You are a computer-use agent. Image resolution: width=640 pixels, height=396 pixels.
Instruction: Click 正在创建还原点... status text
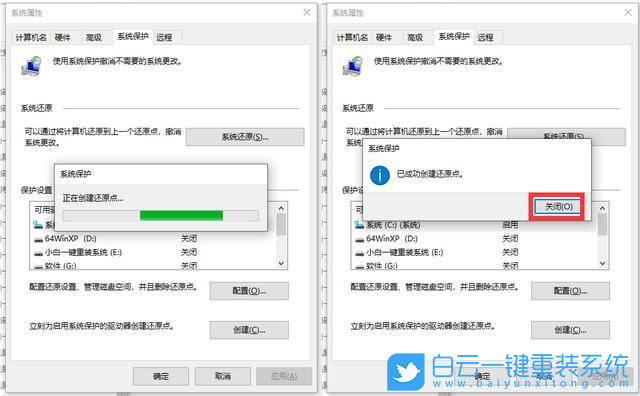(93, 198)
